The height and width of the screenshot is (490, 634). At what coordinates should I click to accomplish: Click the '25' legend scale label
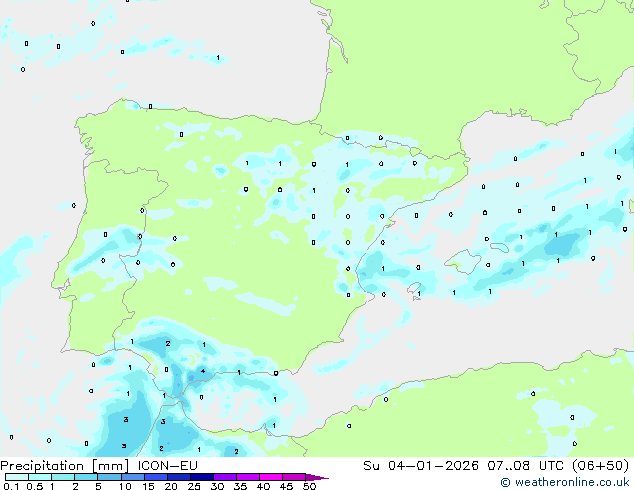point(194,486)
